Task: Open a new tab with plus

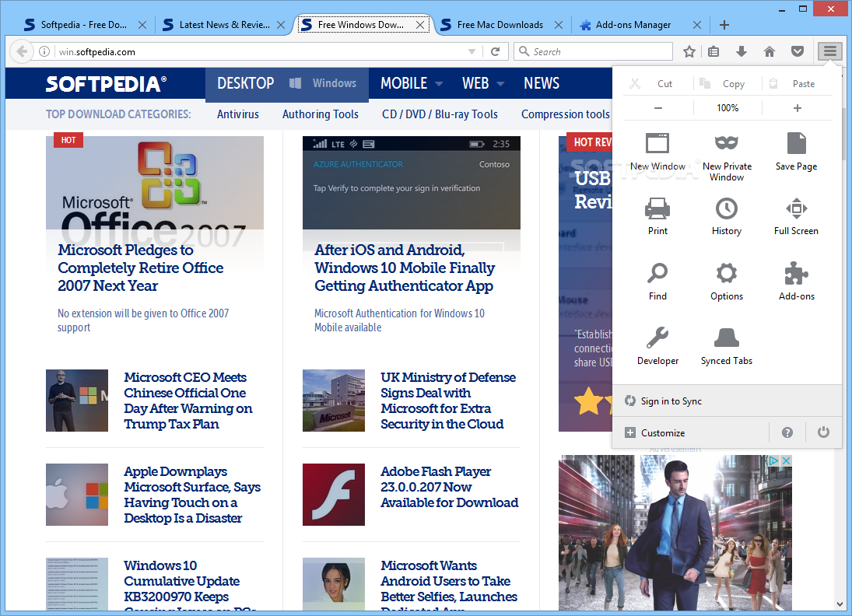Action: (x=724, y=25)
